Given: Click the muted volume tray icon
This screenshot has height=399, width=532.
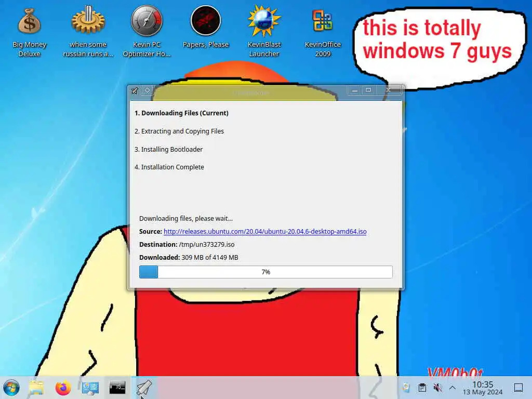Looking at the screenshot, I should [x=437, y=388].
